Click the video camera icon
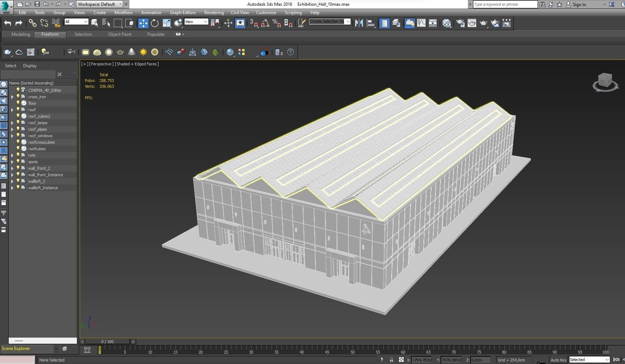 click(x=71, y=52)
